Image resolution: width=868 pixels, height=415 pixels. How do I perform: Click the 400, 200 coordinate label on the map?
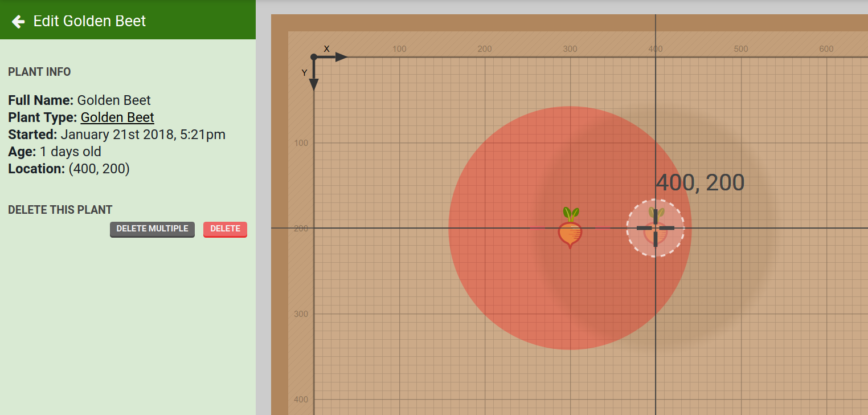(x=700, y=182)
